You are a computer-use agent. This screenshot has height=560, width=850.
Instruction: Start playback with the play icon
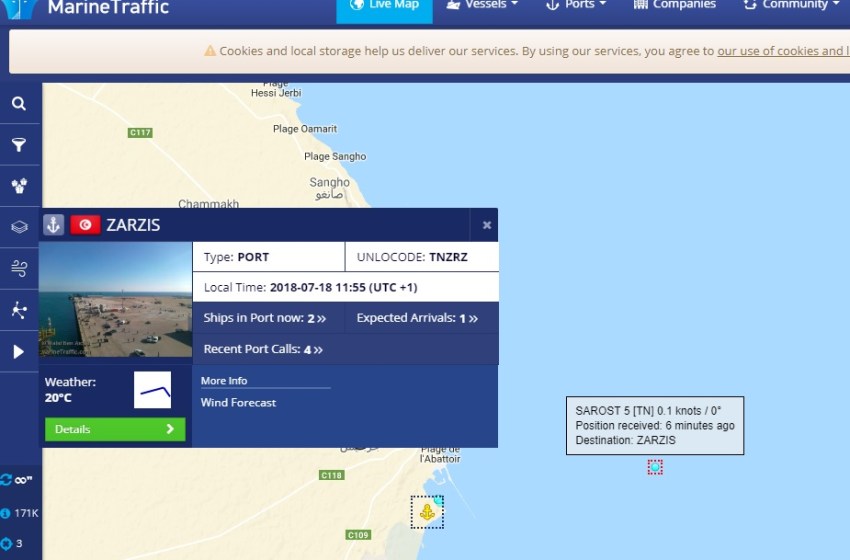click(19, 352)
